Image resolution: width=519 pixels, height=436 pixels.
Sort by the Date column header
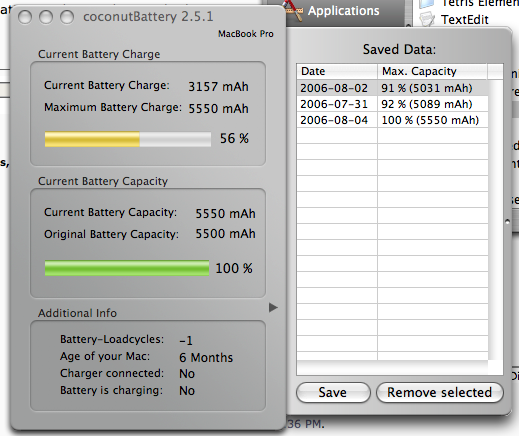pyautogui.click(x=337, y=71)
